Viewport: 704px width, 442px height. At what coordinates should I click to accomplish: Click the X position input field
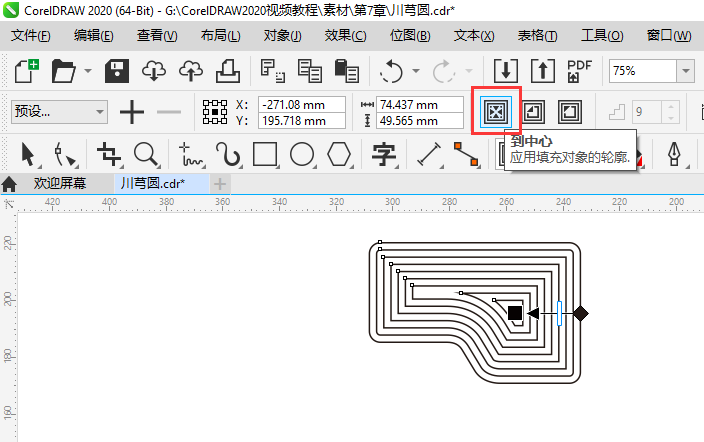pyautogui.click(x=301, y=104)
